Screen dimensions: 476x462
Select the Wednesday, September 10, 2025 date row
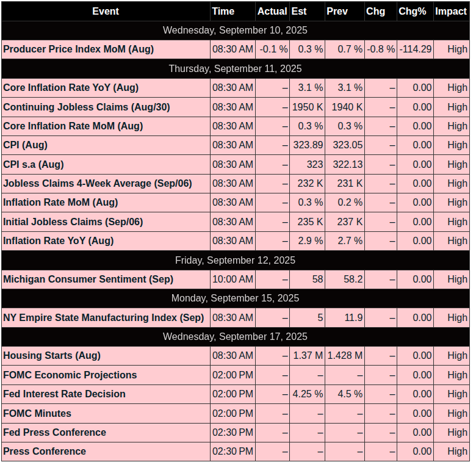236,31
